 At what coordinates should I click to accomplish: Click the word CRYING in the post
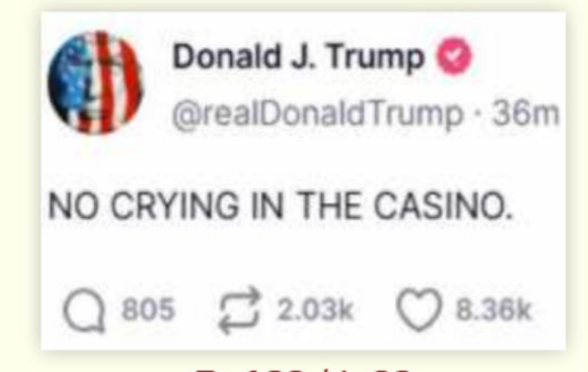click(175, 205)
